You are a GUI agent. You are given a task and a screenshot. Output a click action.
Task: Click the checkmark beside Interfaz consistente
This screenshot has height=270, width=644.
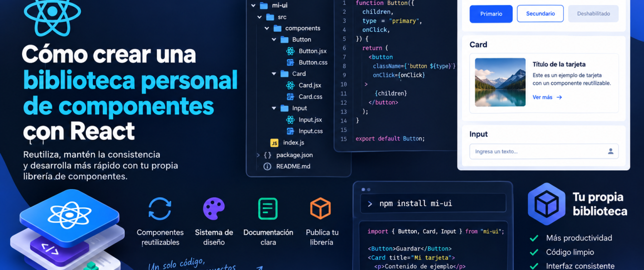click(534, 266)
